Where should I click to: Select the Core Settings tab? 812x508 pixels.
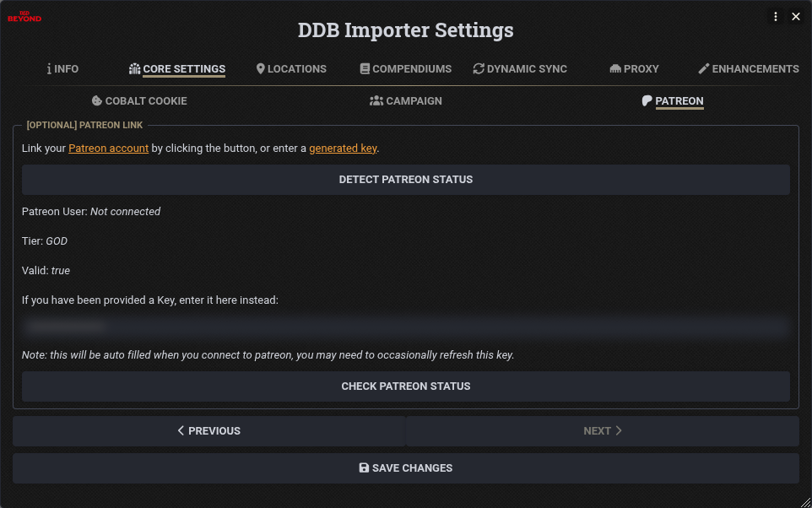coord(177,69)
